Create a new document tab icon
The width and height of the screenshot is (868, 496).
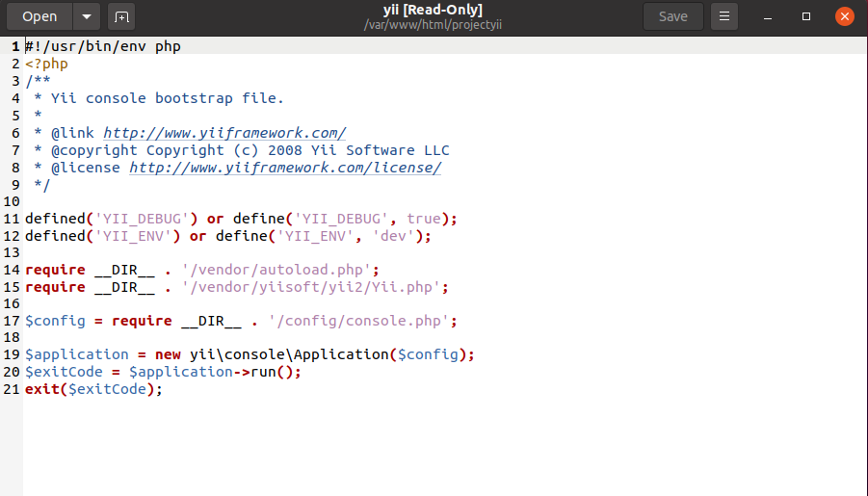point(121,16)
